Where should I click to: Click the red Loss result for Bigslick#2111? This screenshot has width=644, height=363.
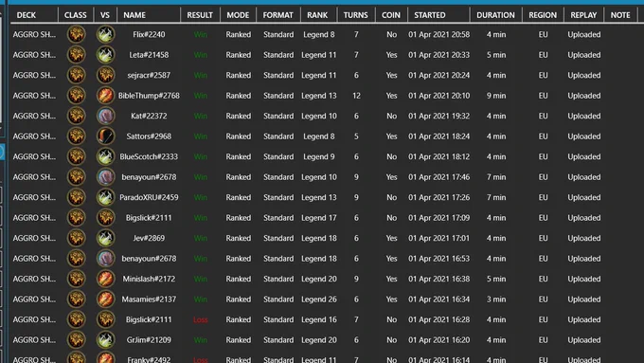coord(201,319)
